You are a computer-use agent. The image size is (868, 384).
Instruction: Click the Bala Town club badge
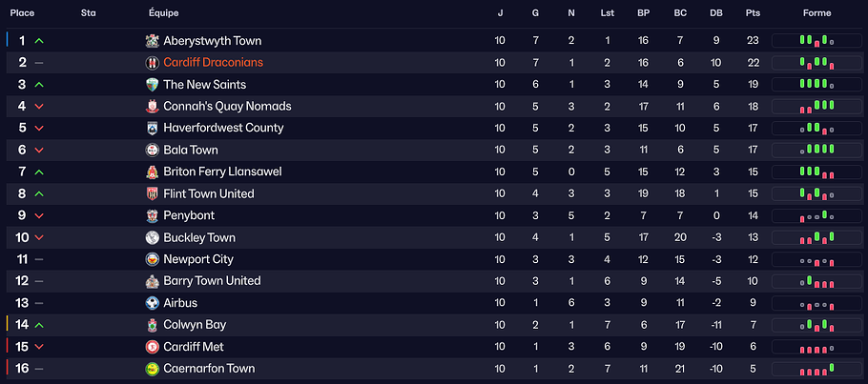click(153, 150)
